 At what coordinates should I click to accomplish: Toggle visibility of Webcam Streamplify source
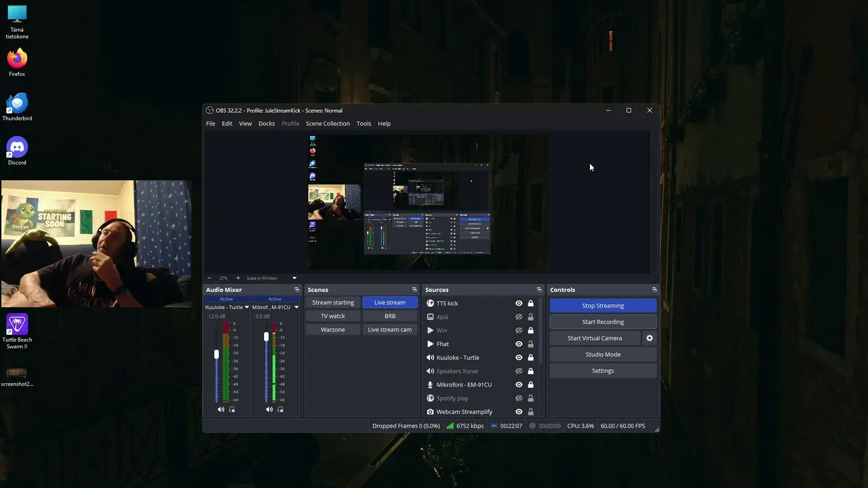[519, 412]
